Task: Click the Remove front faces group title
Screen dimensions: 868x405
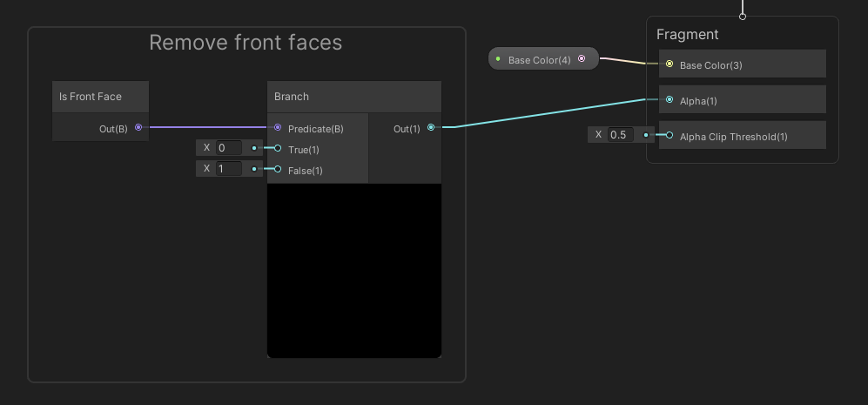Action: [246, 43]
